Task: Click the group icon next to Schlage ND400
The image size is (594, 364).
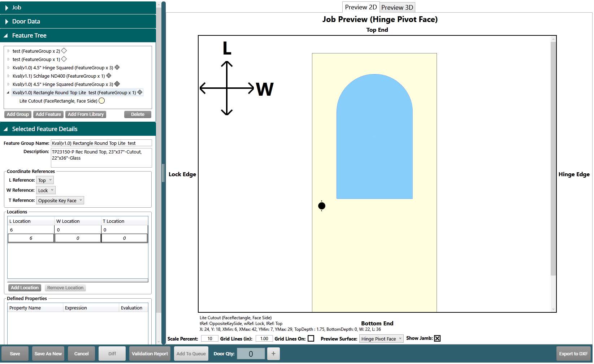Action: [109, 76]
